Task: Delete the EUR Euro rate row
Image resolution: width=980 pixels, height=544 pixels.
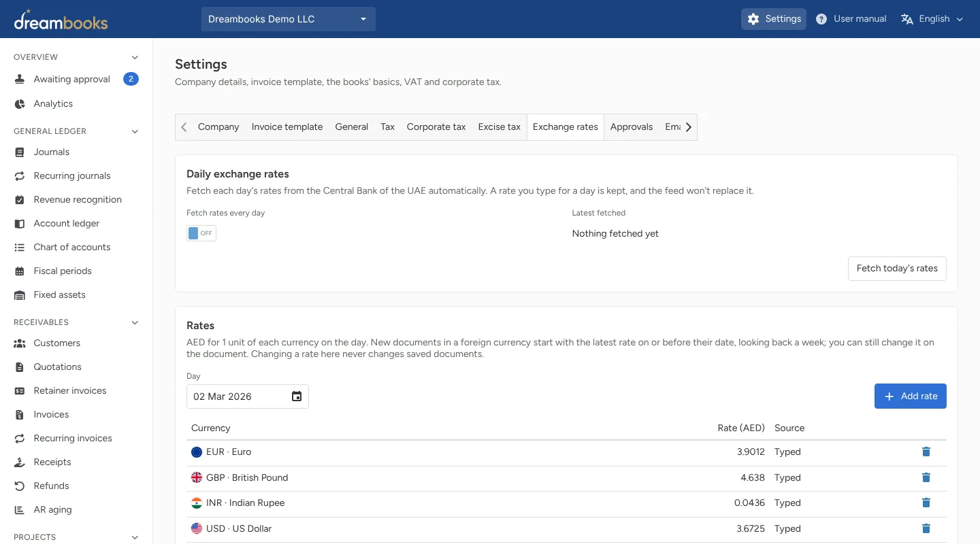Action: 926,452
